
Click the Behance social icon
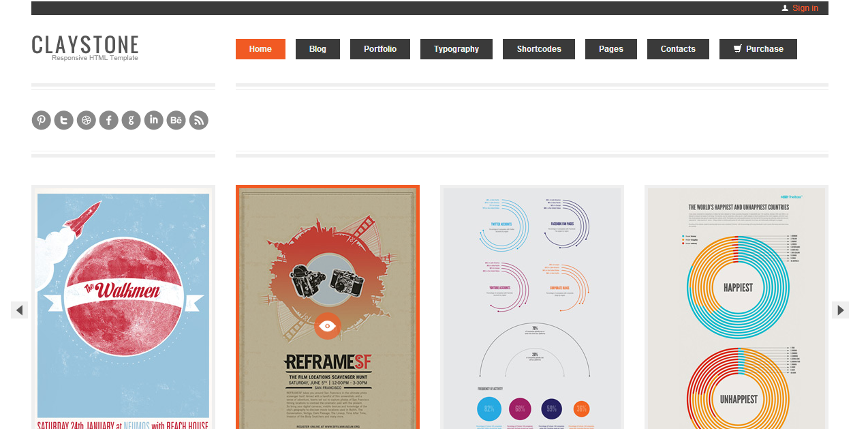pos(176,120)
